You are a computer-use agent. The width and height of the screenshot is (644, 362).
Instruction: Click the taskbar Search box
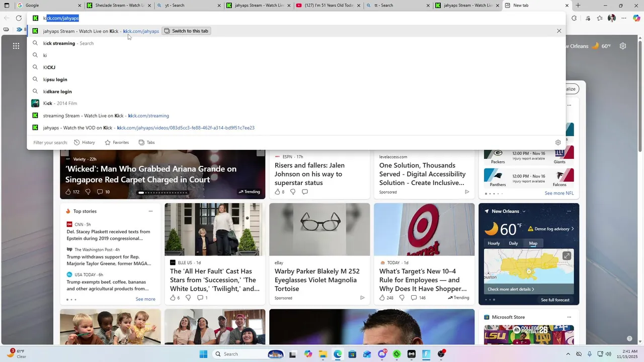point(248,354)
